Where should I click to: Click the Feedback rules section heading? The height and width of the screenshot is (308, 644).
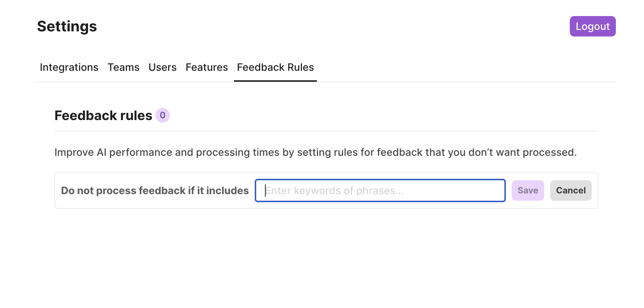(103, 116)
